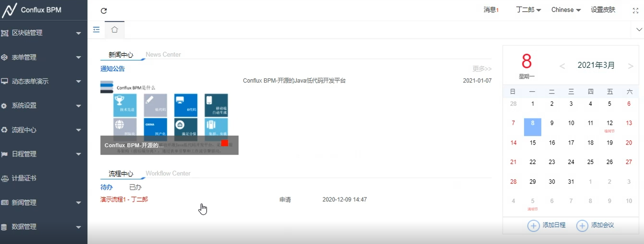644x244 pixels.
Task: Expand the 表单管理 menu arrow
Action: [79, 58]
